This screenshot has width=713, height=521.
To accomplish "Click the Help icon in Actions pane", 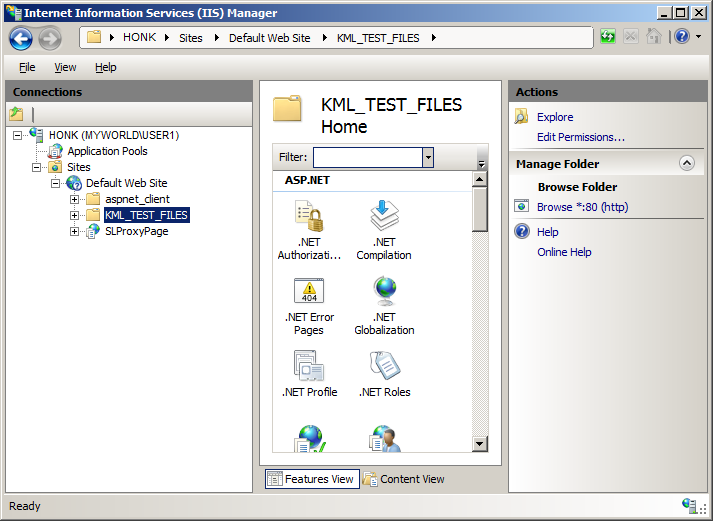I will coord(522,231).
